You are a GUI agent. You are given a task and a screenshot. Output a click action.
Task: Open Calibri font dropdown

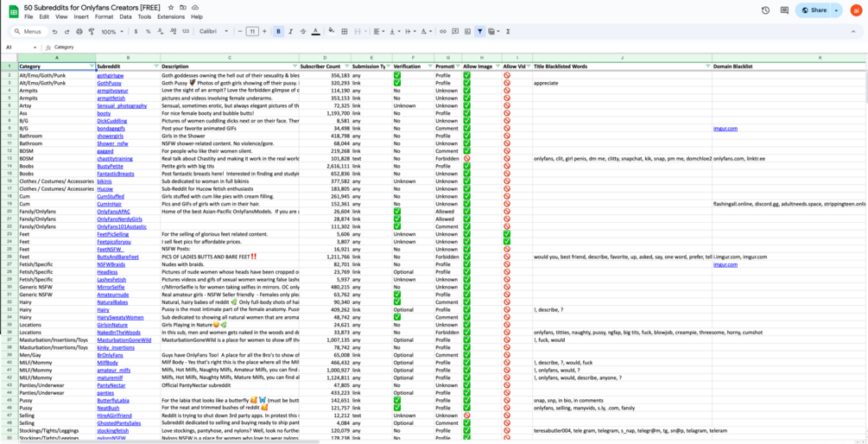click(213, 32)
